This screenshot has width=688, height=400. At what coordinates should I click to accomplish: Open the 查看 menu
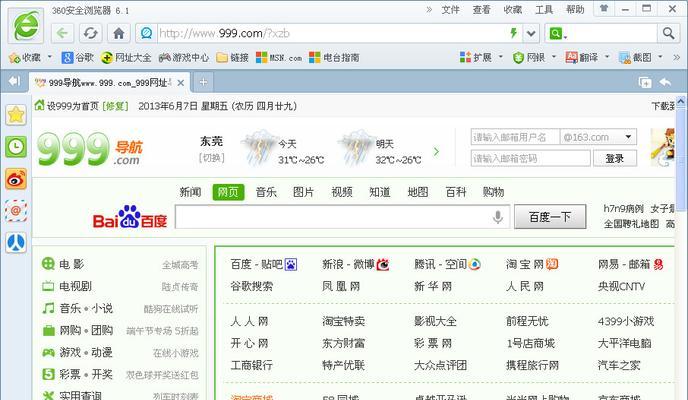click(x=481, y=10)
